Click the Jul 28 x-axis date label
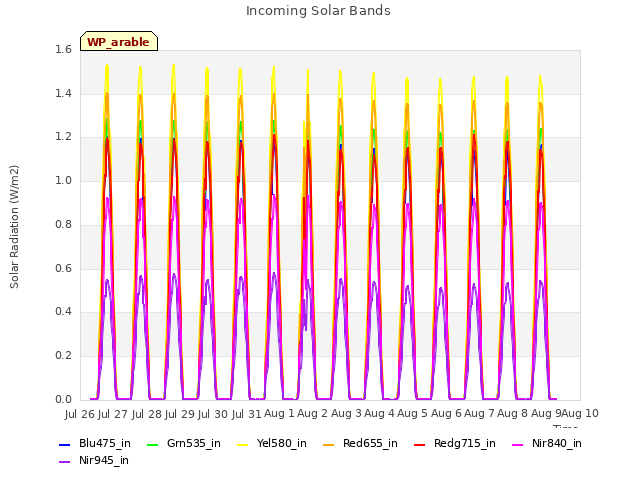The width and height of the screenshot is (640, 480). pos(147,414)
